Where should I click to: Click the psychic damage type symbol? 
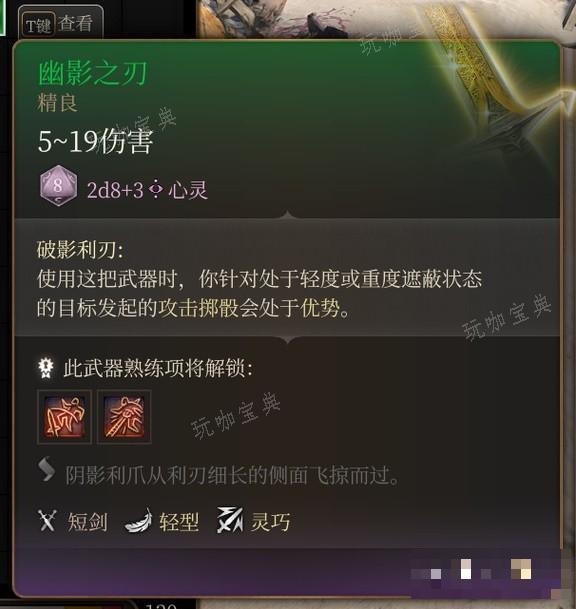155,190
